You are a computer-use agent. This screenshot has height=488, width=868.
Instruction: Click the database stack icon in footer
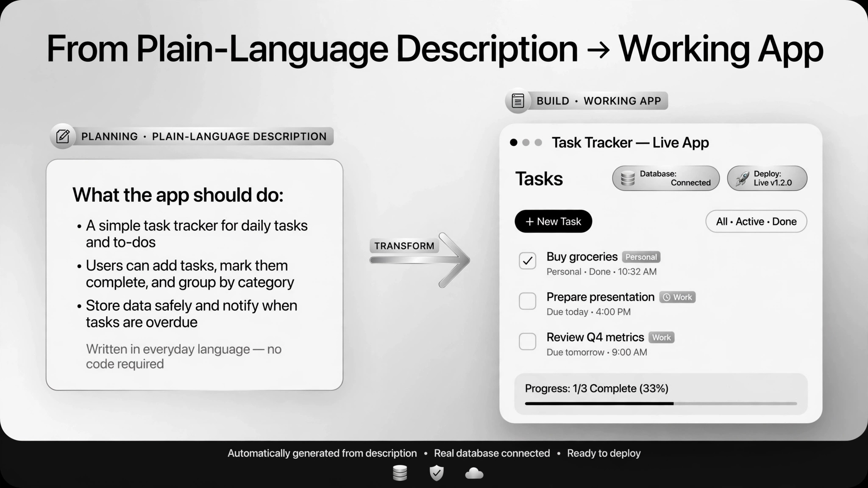pyautogui.click(x=400, y=473)
